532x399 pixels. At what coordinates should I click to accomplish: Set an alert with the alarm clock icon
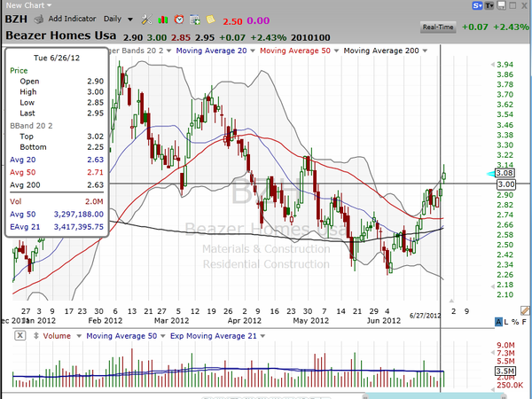[x=179, y=20]
